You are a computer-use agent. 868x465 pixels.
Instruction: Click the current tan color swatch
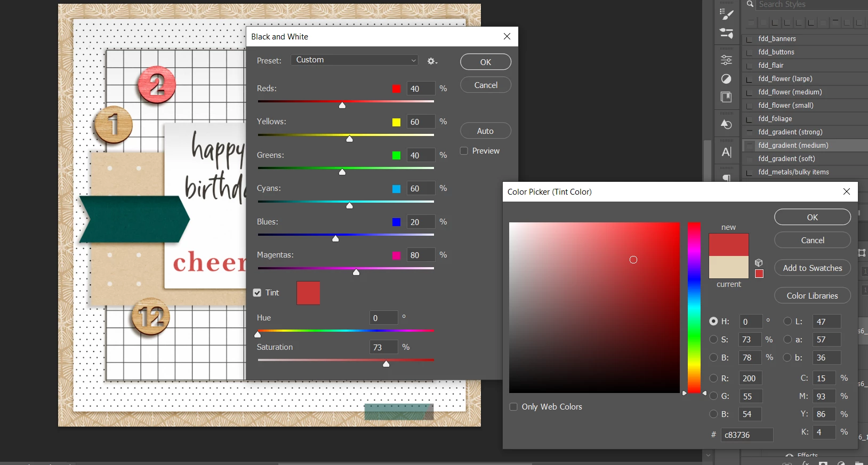coord(729,267)
